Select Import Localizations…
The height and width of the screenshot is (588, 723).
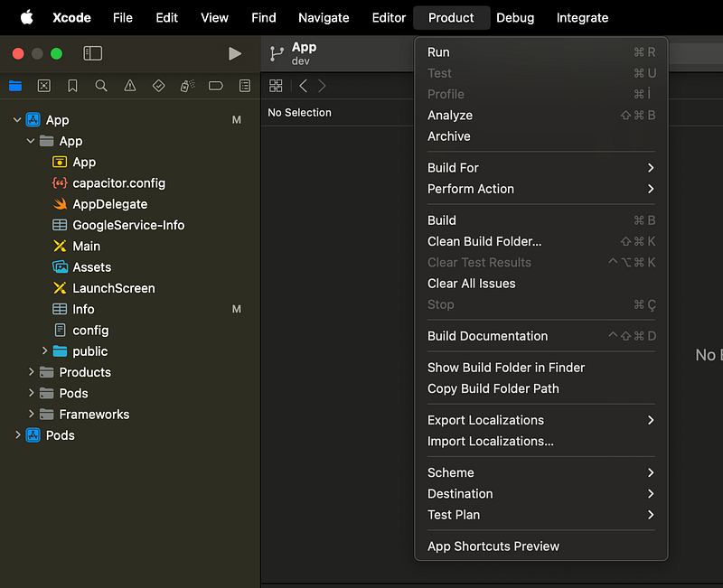tap(540, 442)
